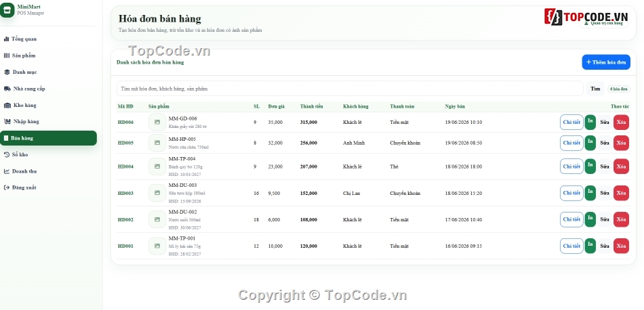Open invoice code HD001 link
The image size is (644, 310).
pyautogui.click(x=125, y=246)
